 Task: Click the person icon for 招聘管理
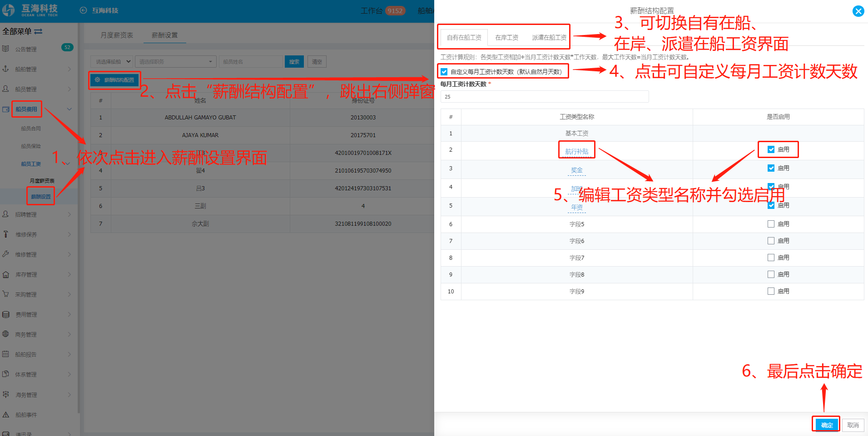(x=5, y=214)
